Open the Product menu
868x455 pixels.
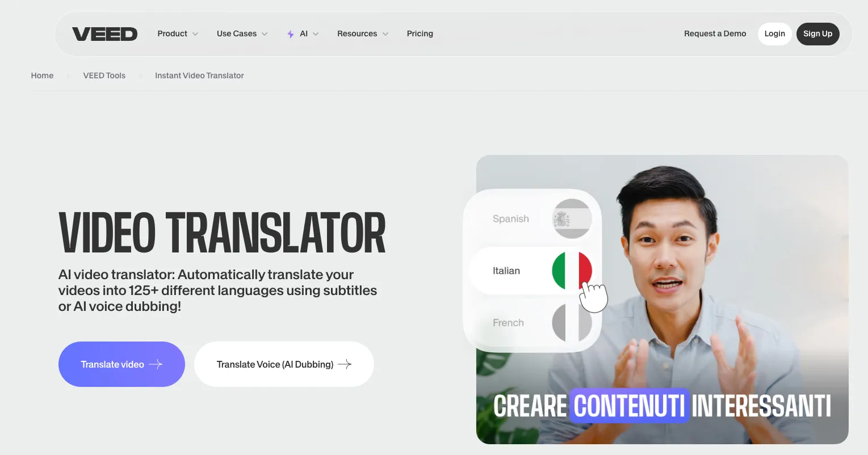click(x=173, y=33)
